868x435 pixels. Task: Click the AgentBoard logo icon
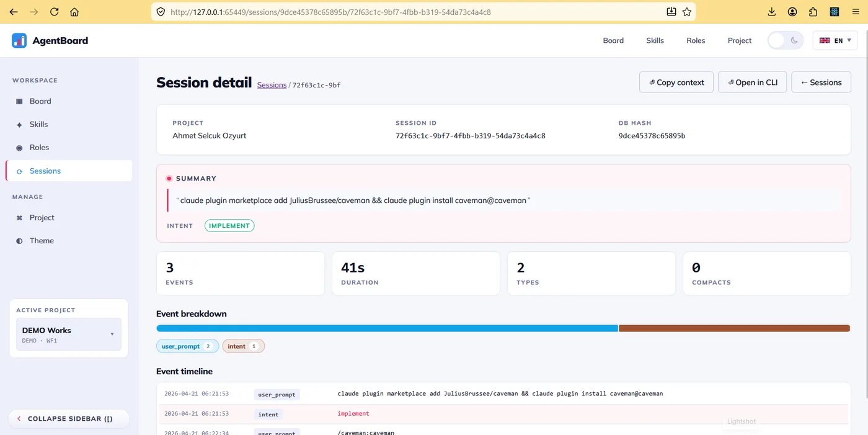tap(19, 40)
